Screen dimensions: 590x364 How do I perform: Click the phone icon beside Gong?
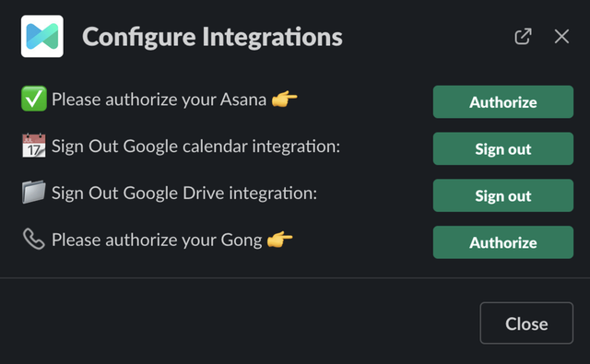pos(34,240)
